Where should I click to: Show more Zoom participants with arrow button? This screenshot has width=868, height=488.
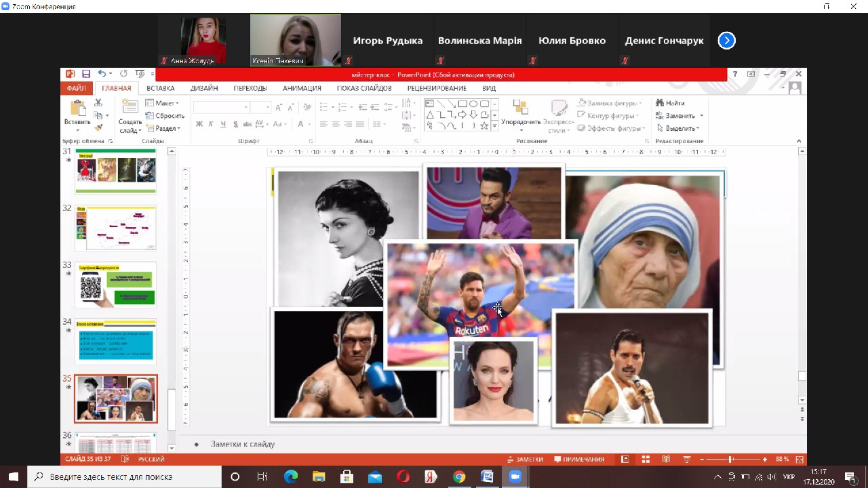tap(726, 41)
